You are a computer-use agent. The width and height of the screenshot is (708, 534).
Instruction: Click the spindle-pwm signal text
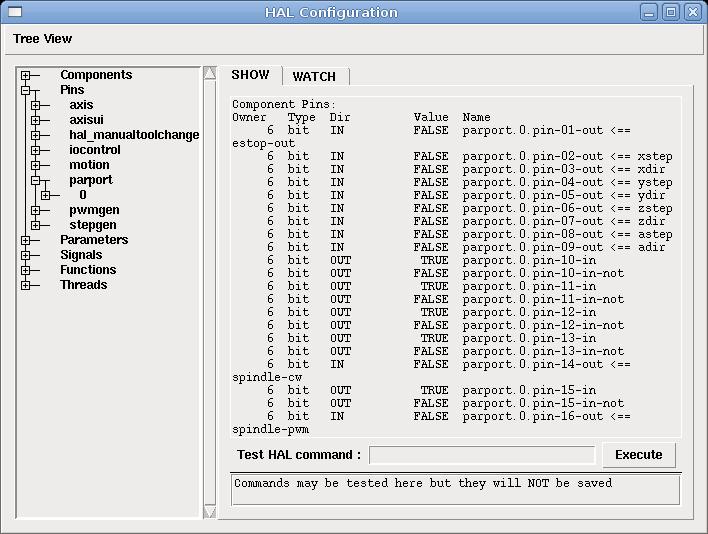pos(270,429)
